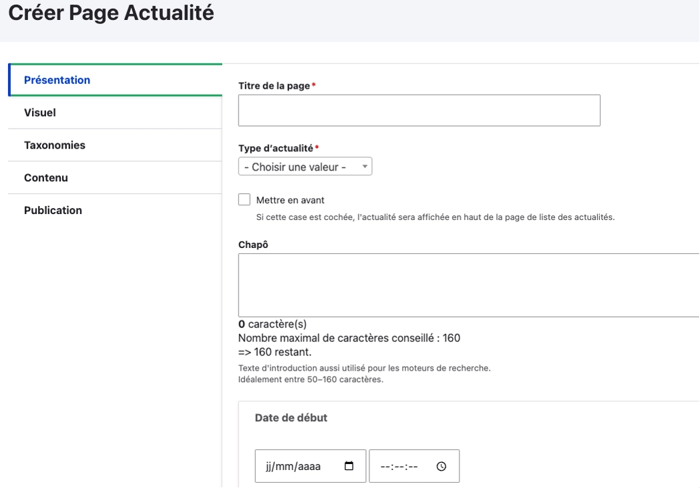700x488 pixels.
Task: Focus the Titre de la page field
Action: pos(419,110)
